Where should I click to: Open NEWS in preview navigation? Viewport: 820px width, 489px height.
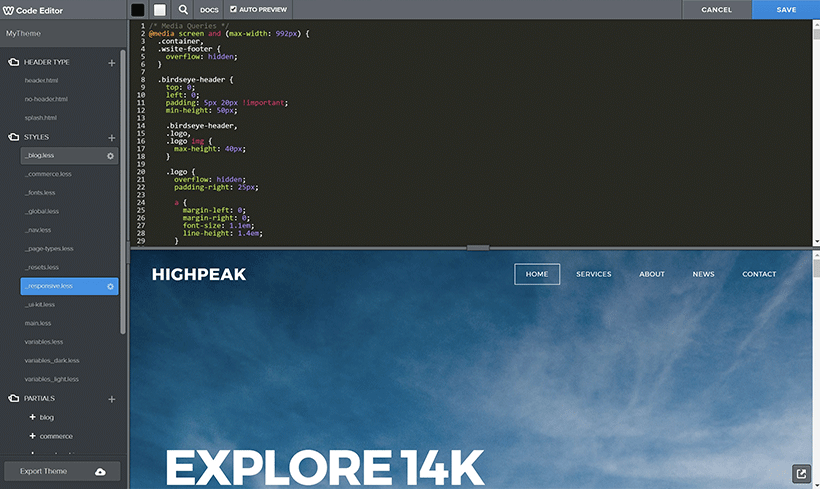(x=703, y=274)
